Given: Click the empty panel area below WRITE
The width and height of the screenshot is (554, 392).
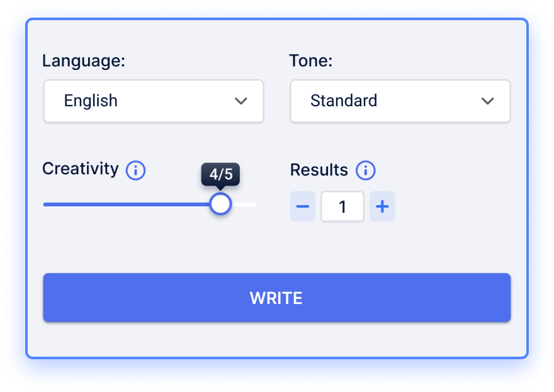Looking at the screenshot, I should [277, 340].
